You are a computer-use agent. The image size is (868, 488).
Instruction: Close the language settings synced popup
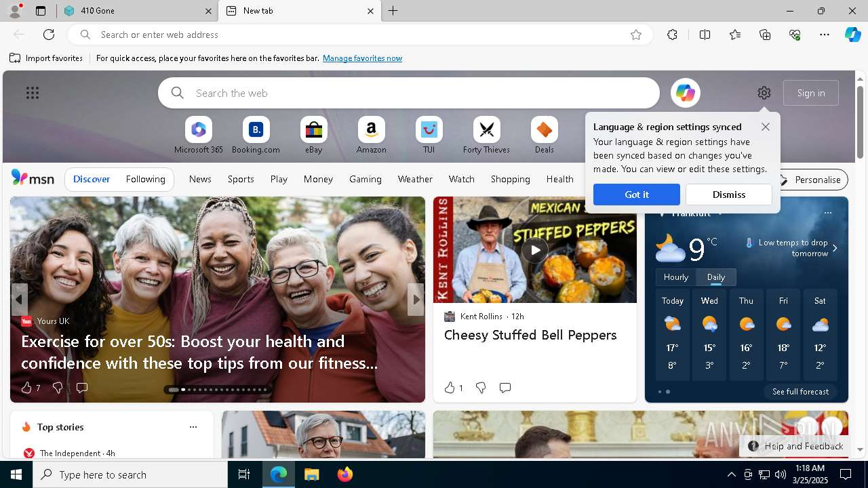[x=766, y=127]
